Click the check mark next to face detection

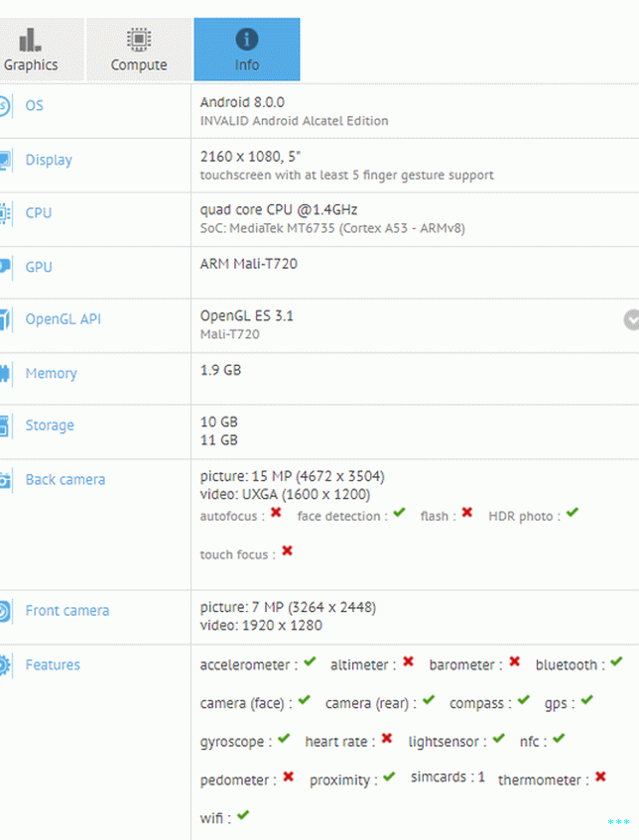(399, 513)
